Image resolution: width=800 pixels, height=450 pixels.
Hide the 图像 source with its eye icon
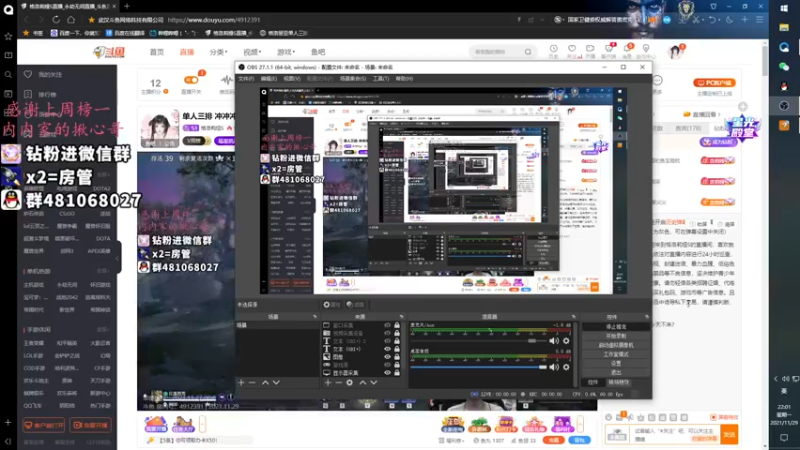click(387, 357)
